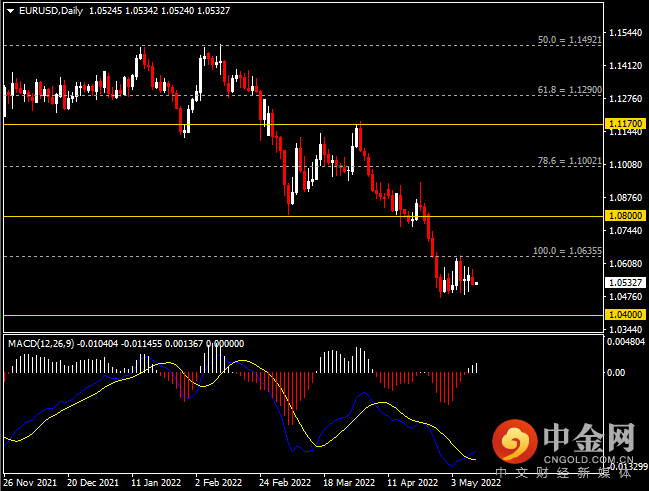The width and height of the screenshot is (649, 491).
Task: Click the MACD 0.004804 scale value
Action: pyautogui.click(x=626, y=342)
